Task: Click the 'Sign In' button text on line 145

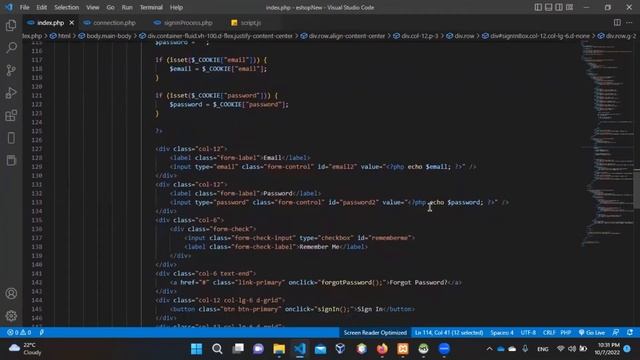Action: (x=370, y=309)
